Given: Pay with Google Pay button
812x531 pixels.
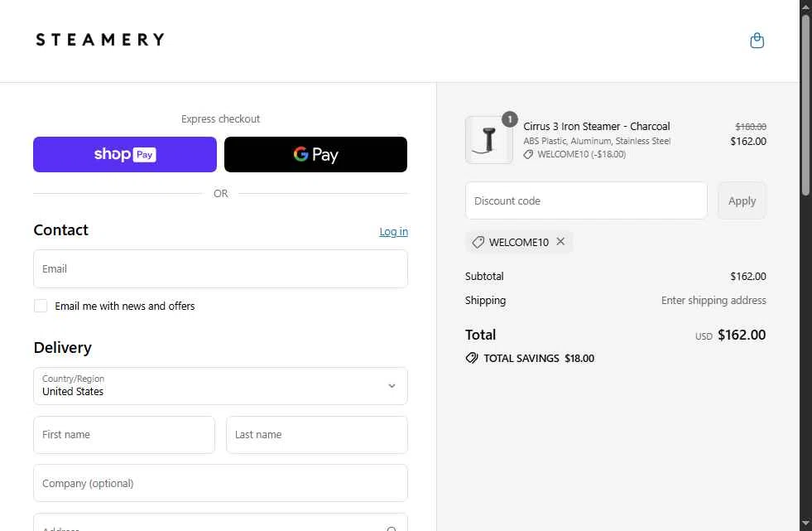Looking at the screenshot, I should (x=315, y=154).
